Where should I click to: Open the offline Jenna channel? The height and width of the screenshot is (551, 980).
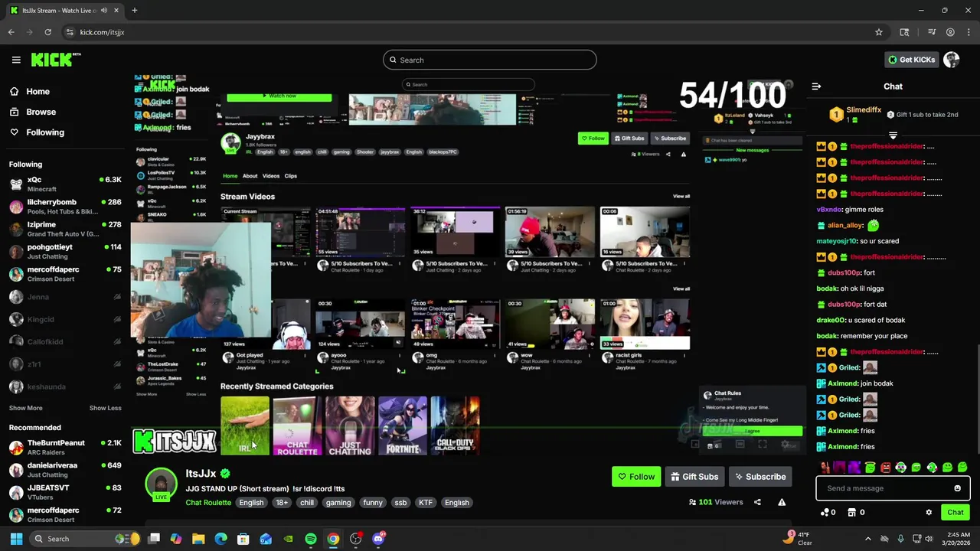[65, 297]
